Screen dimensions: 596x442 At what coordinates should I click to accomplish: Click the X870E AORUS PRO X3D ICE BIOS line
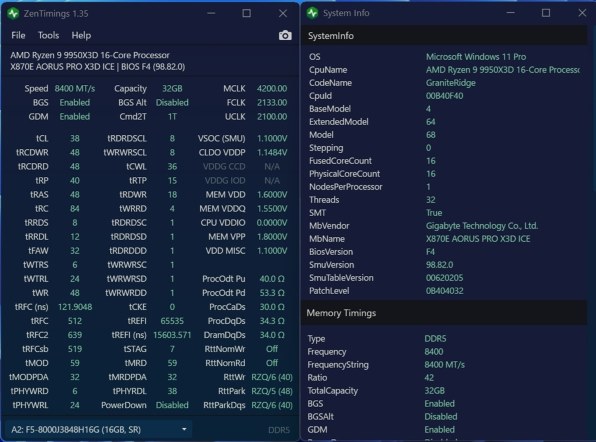coord(98,67)
